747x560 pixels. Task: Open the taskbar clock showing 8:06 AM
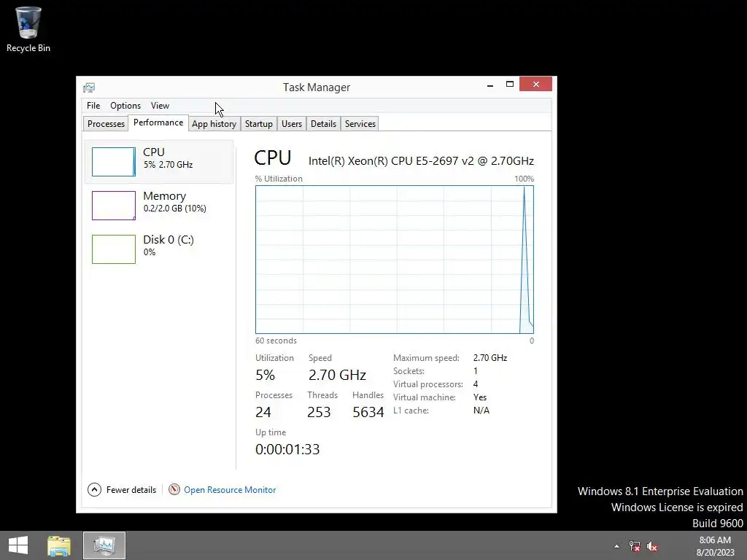coord(715,546)
